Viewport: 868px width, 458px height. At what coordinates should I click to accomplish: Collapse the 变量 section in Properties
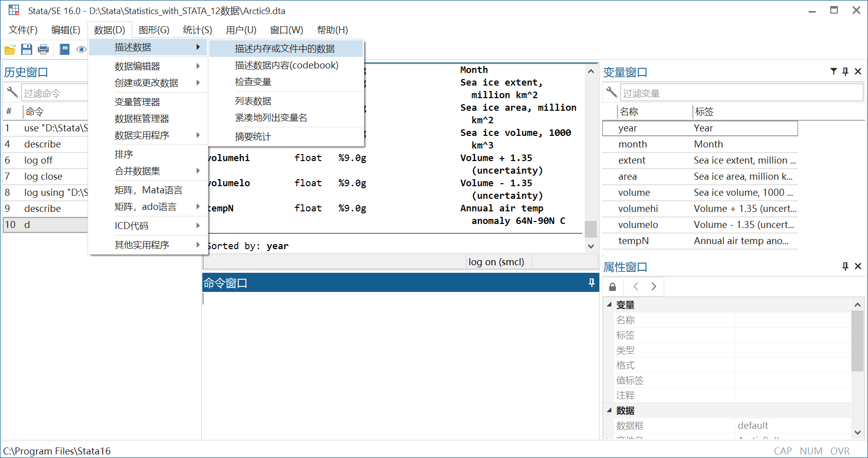click(x=609, y=304)
